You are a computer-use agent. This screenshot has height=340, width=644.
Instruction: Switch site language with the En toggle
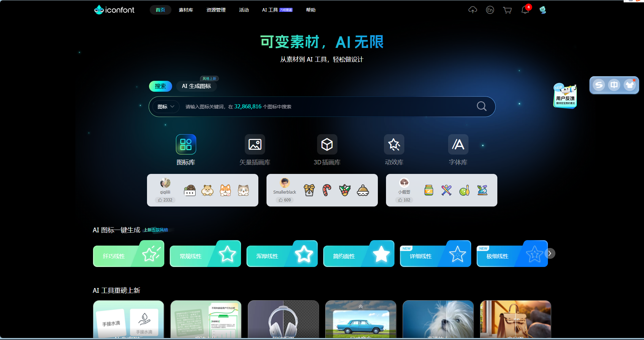coord(490,10)
